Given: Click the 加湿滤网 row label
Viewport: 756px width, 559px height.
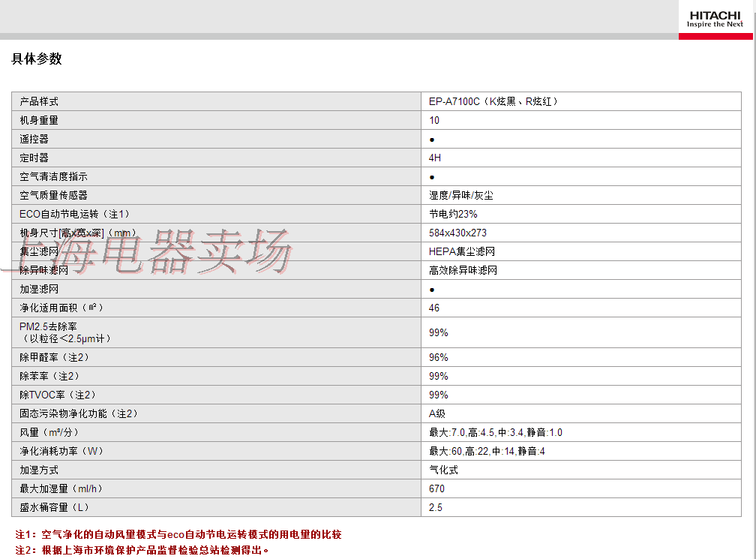Looking at the screenshot, I should [x=38, y=289].
